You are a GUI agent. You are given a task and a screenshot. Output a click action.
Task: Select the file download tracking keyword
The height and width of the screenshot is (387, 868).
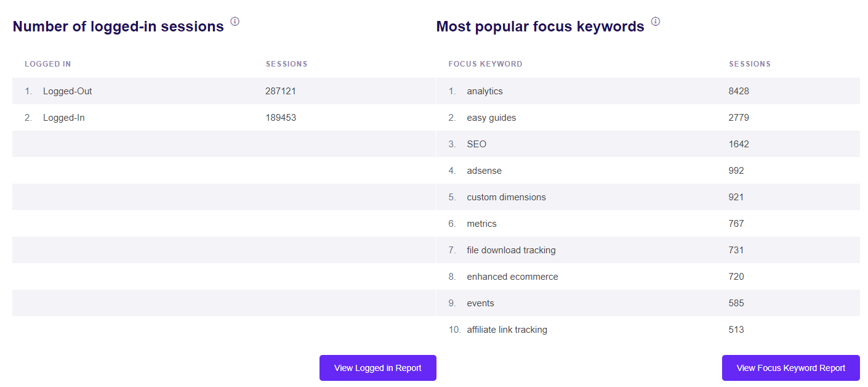pyautogui.click(x=511, y=250)
